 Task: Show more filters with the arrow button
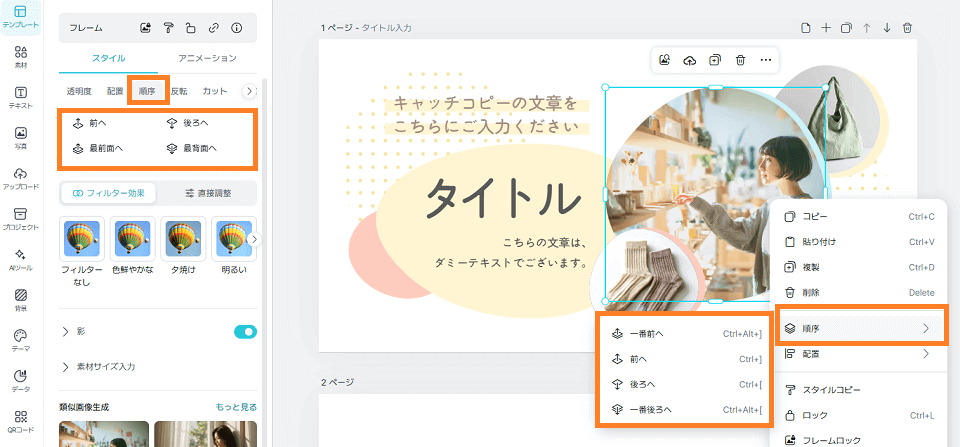(x=255, y=239)
